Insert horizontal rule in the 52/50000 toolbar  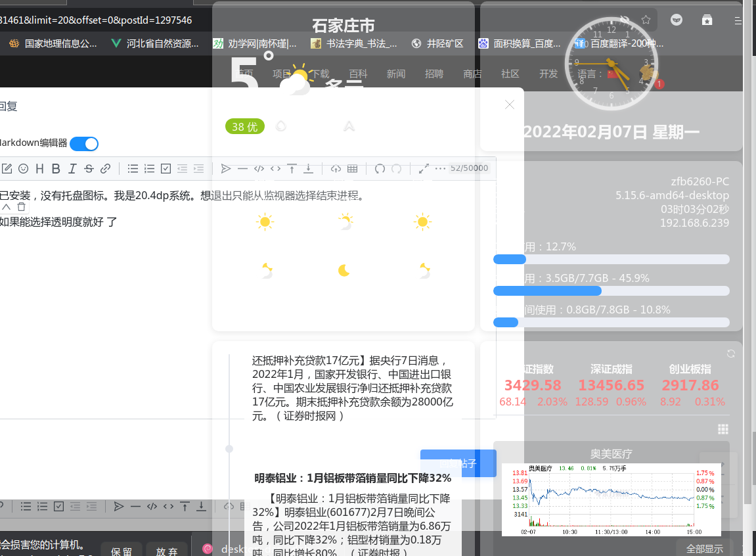(x=242, y=168)
